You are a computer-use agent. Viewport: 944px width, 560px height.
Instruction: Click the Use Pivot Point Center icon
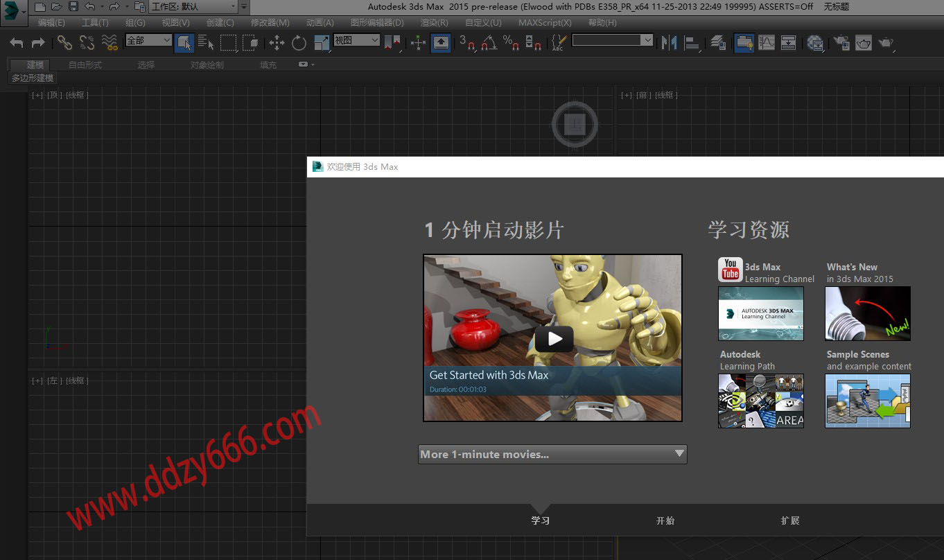(392, 43)
